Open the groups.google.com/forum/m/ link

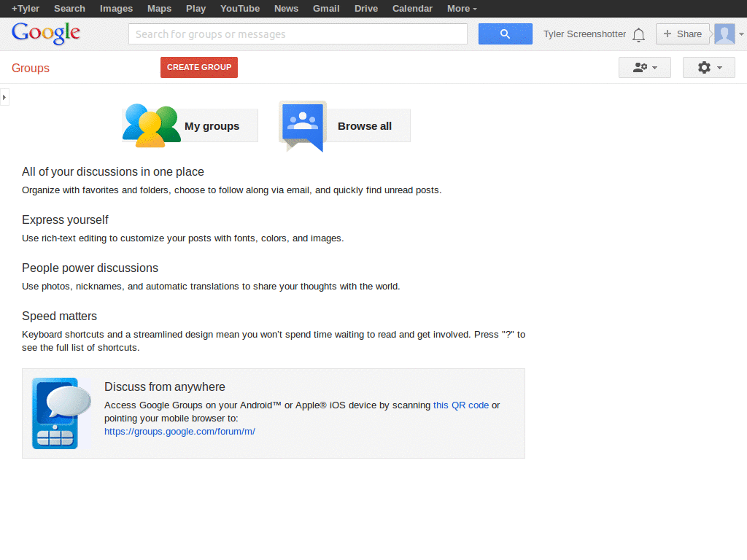tap(179, 432)
